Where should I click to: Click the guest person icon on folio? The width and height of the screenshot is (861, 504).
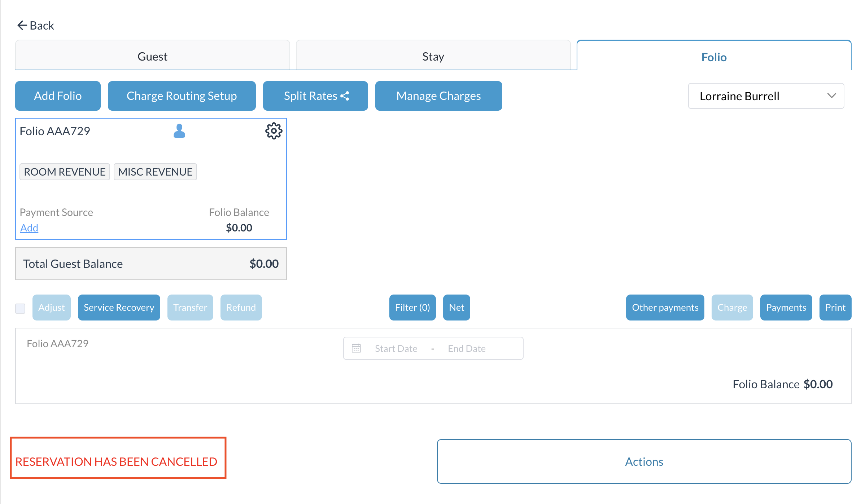tap(179, 131)
